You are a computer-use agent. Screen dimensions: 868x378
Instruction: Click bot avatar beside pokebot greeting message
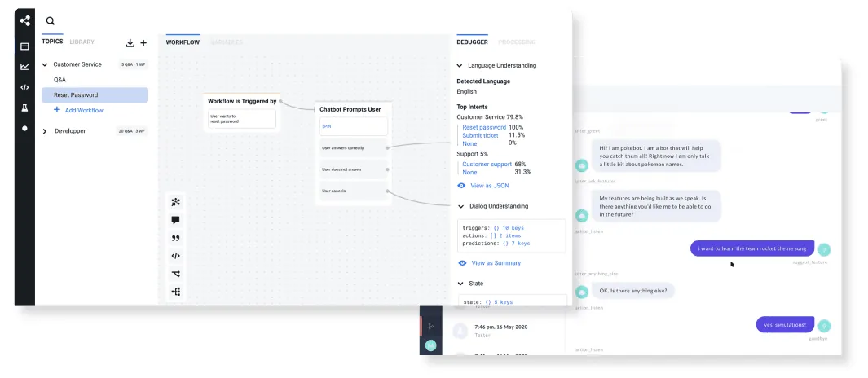582,165
